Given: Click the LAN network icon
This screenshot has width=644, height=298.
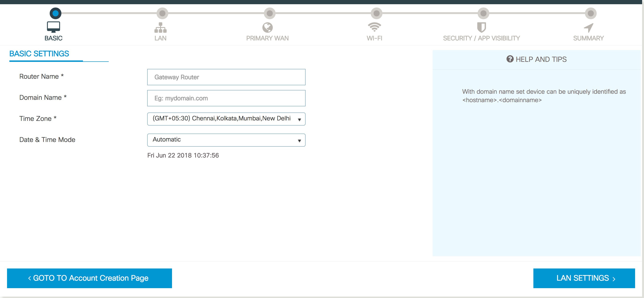Looking at the screenshot, I should coord(160,27).
